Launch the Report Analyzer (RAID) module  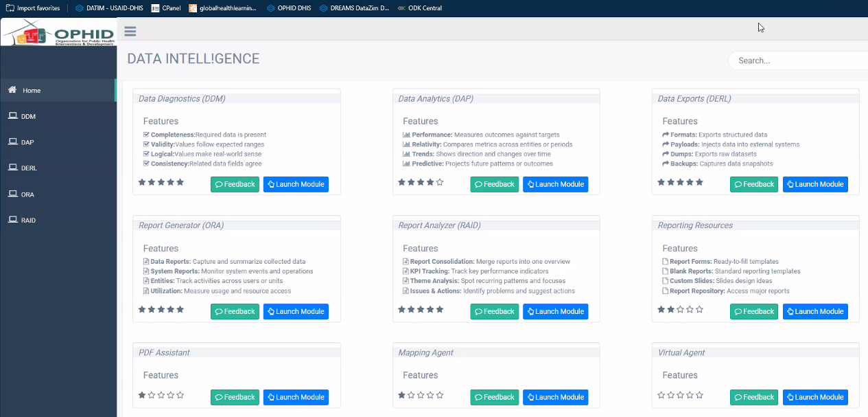point(556,311)
